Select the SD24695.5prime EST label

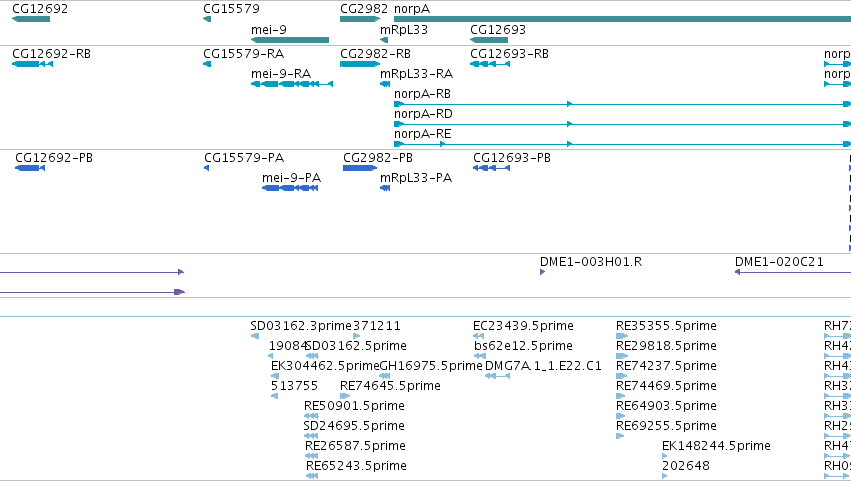354,426
